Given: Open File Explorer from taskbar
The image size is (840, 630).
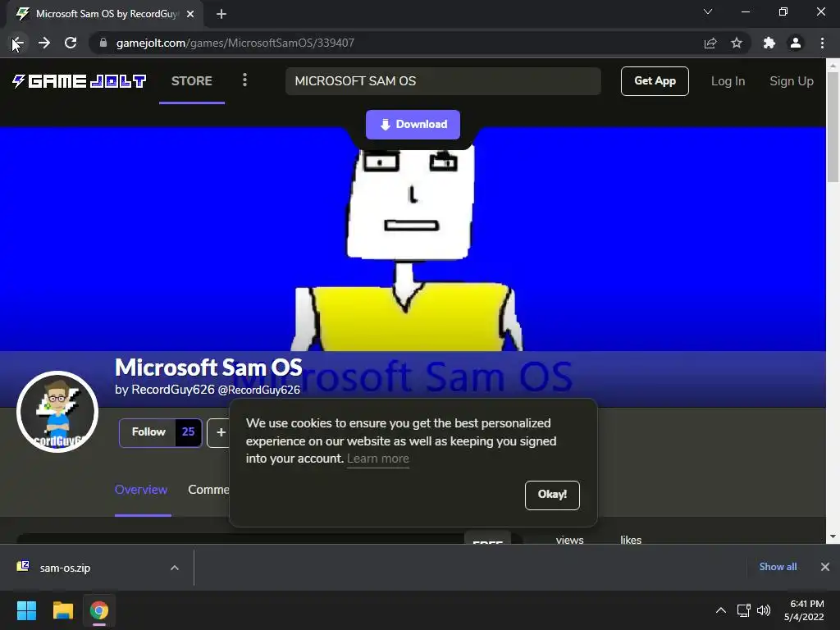Looking at the screenshot, I should (x=62, y=610).
